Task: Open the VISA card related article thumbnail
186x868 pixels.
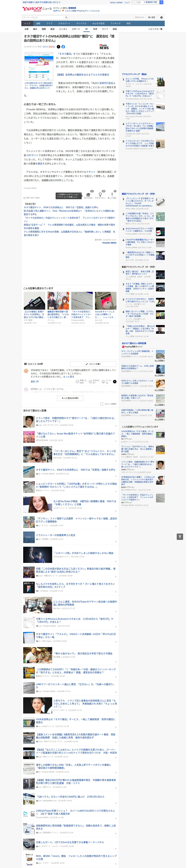Action: 34,301
